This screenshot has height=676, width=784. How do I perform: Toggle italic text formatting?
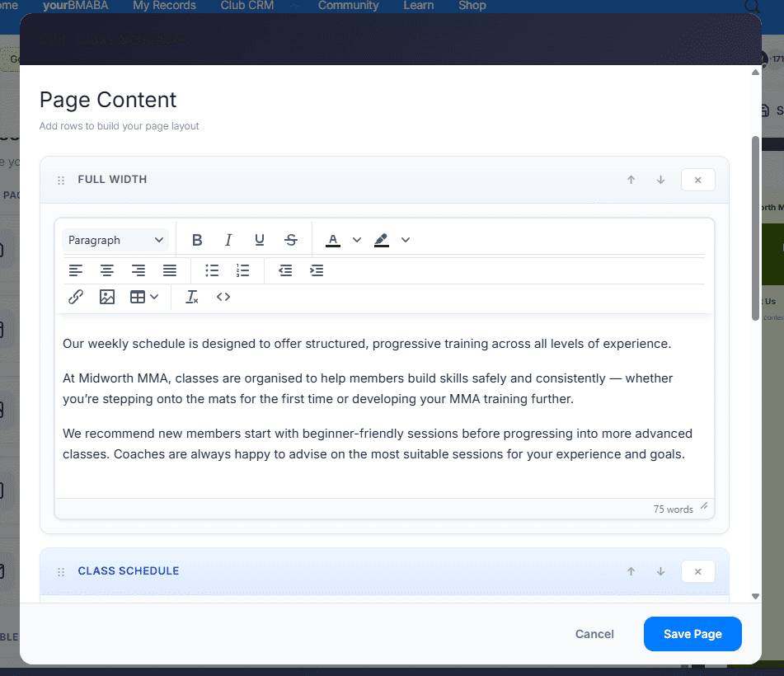[228, 240]
